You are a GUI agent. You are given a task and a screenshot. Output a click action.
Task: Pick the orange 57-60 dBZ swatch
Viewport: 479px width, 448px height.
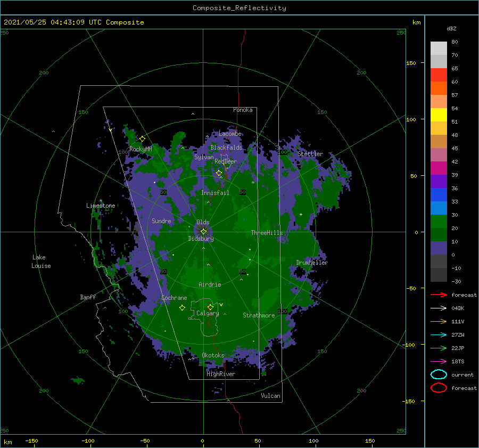(439, 88)
